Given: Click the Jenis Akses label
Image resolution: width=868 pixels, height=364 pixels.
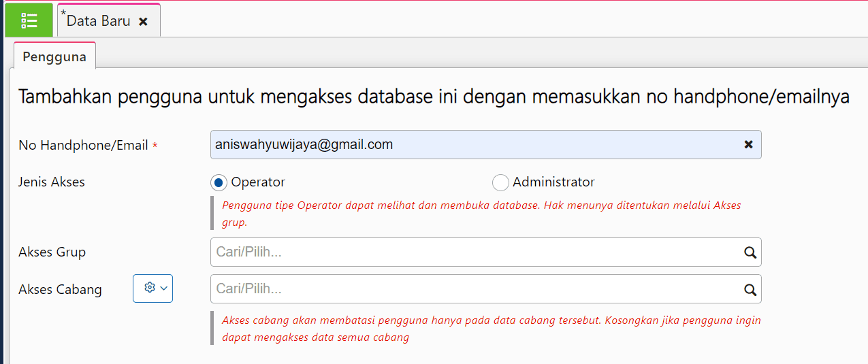Looking at the screenshot, I should tap(52, 182).
